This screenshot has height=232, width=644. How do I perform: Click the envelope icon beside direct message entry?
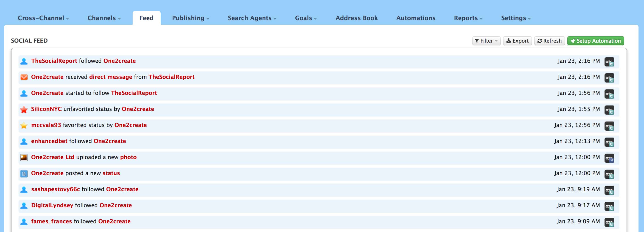24,77
